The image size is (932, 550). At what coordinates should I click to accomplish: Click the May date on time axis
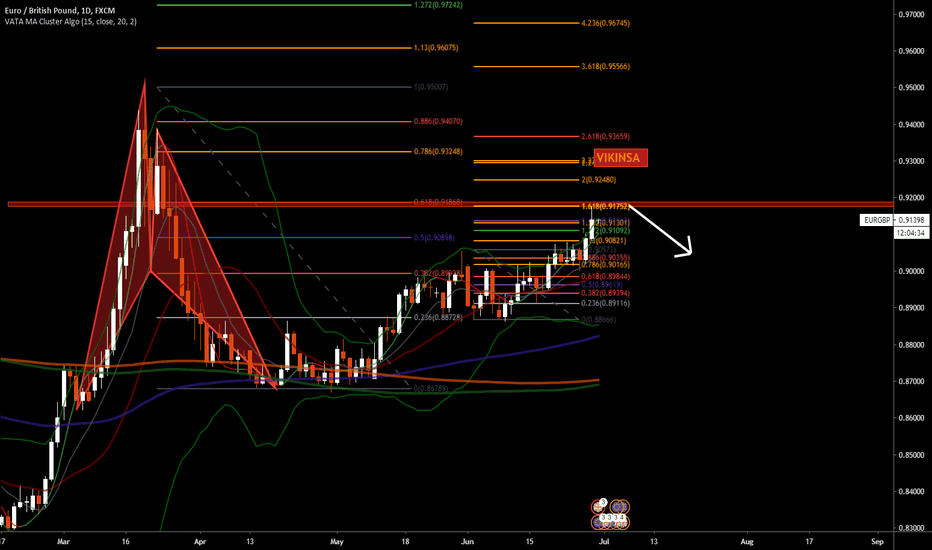pyautogui.click(x=336, y=542)
